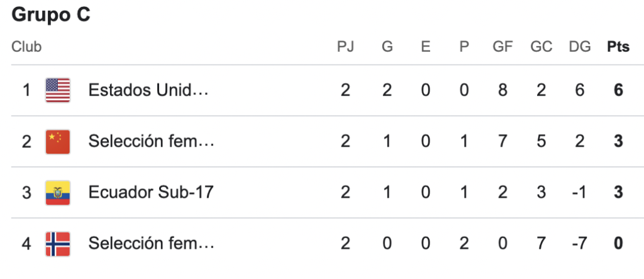Click the PJ column header
The height and width of the screenshot is (279, 644).
coord(345,47)
